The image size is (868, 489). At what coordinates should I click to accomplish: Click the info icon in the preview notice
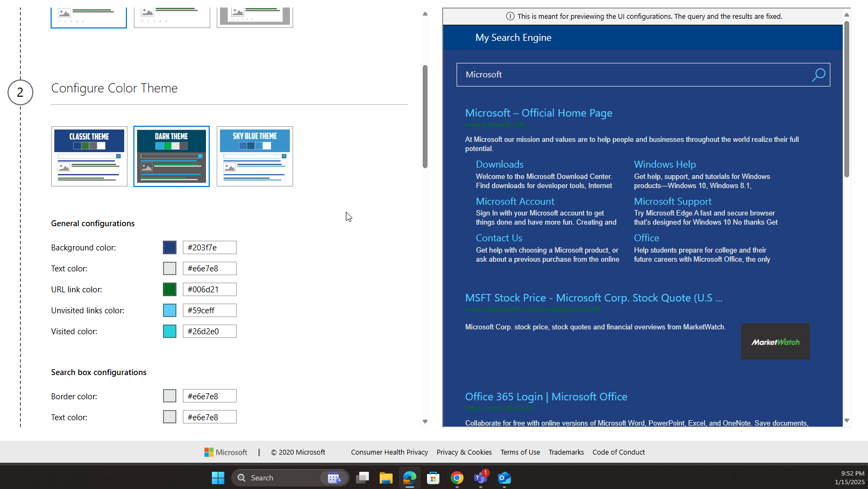[510, 17]
